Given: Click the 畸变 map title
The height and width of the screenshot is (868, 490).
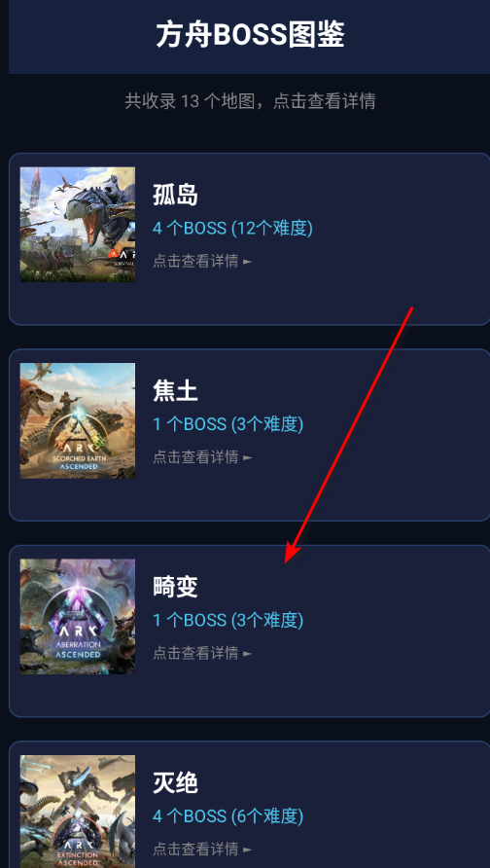Looking at the screenshot, I should [x=175, y=588].
